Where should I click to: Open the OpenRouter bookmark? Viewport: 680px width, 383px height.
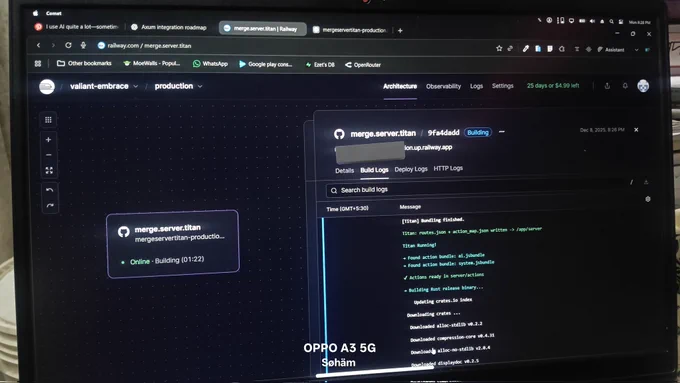pyautogui.click(x=363, y=65)
